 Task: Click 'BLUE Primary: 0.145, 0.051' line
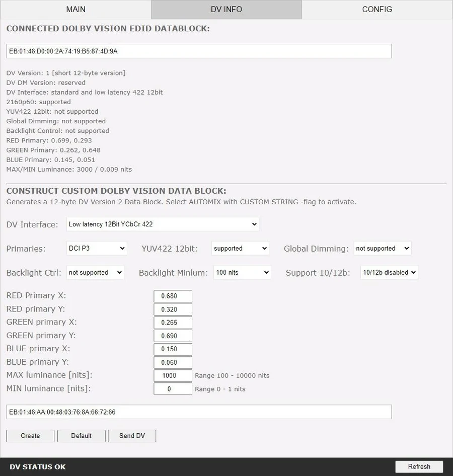(x=51, y=160)
